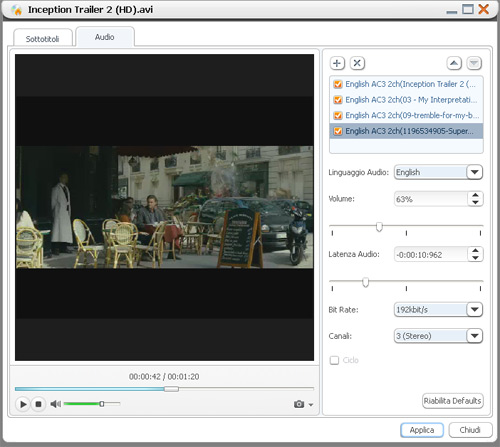Select track English AC3 2ch(1196534905-Super
Image resolution: width=500 pixels, height=447 pixels.
click(x=406, y=131)
